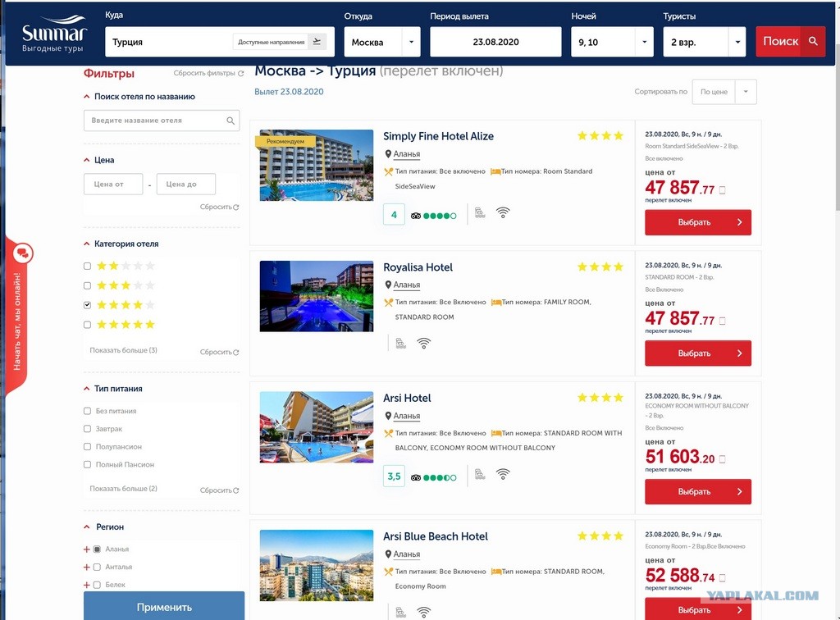Click the Применить apply button

point(164,606)
